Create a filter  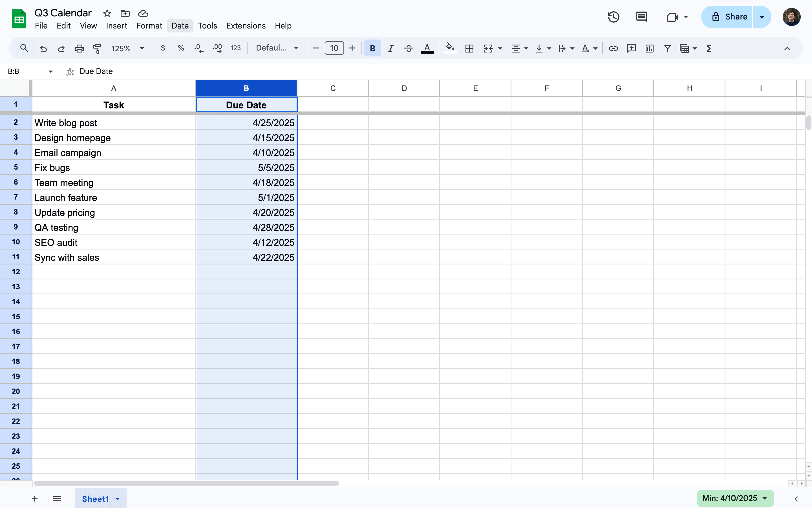coord(667,49)
